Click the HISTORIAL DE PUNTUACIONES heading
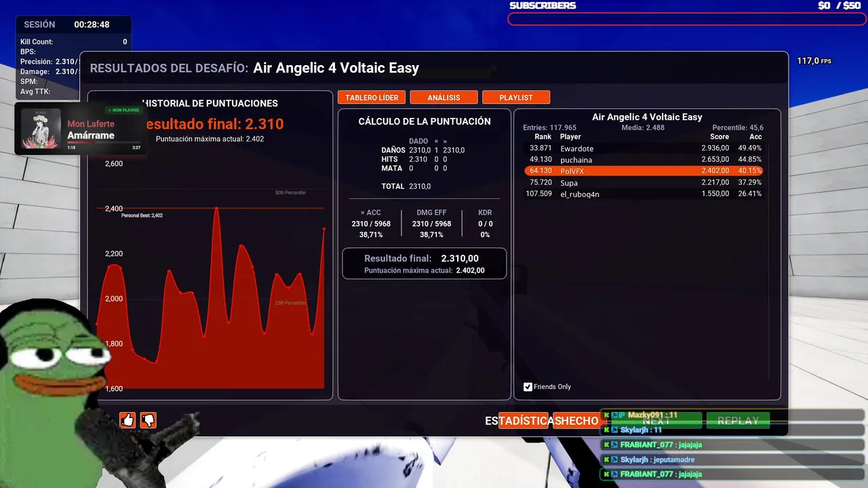Screen dimensions: 868x488 [x=210, y=104]
